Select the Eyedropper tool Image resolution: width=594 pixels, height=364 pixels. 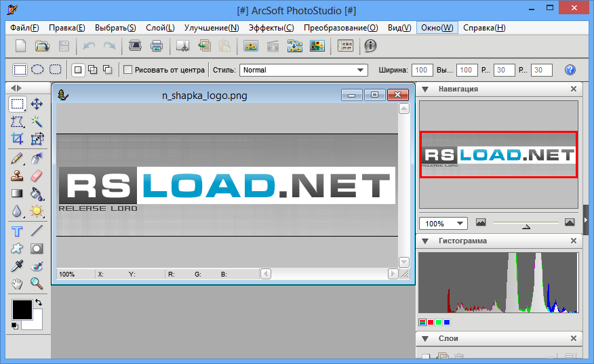(x=17, y=266)
